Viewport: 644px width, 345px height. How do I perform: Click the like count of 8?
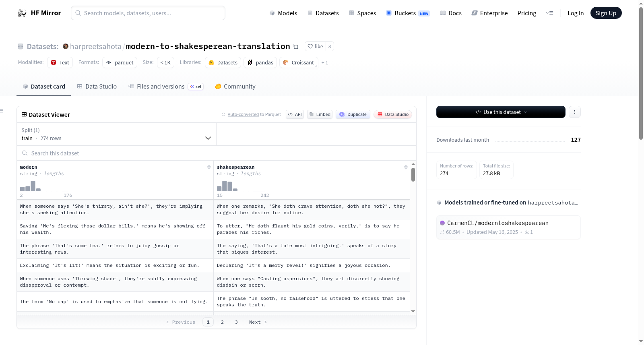coord(330,46)
